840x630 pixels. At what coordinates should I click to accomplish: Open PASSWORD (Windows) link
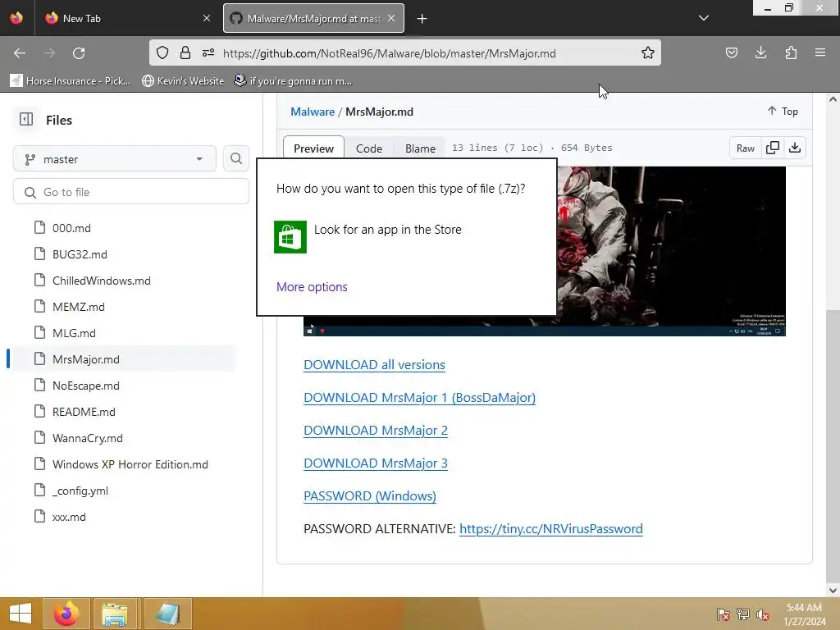(x=370, y=495)
